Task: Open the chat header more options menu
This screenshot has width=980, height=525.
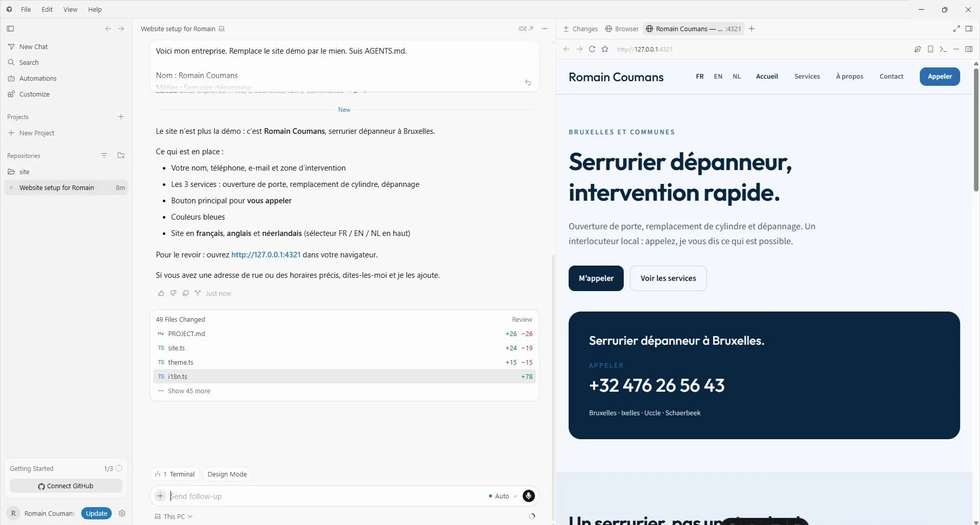Action: (545, 29)
